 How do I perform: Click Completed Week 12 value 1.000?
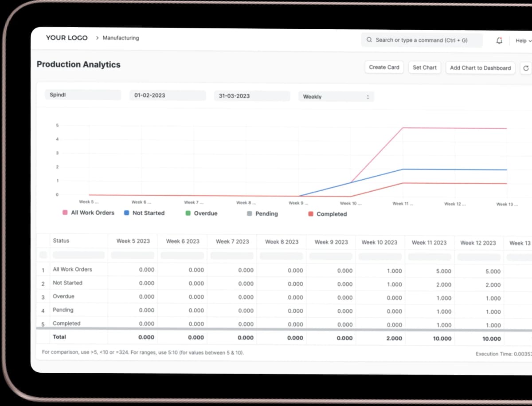(x=493, y=325)
